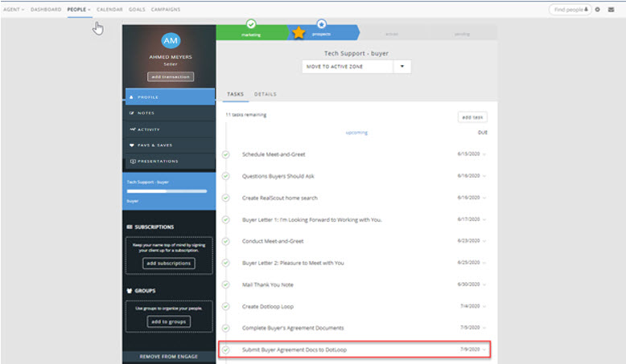Open Goals in top navigation
Image resolution: width=626 pixels, height=364 pixels.
click(x=137, y=9)
